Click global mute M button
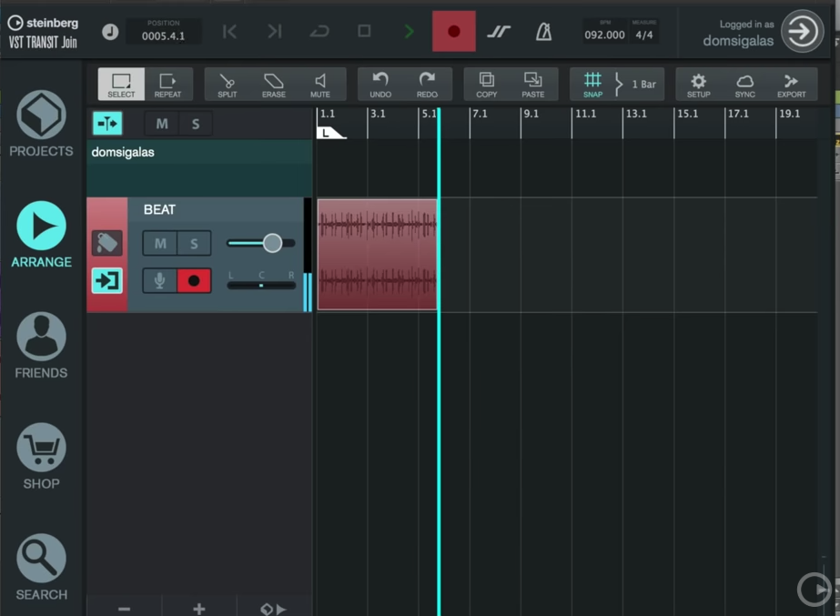Screen dimensions: 840x616 click(x=162, y=125)
